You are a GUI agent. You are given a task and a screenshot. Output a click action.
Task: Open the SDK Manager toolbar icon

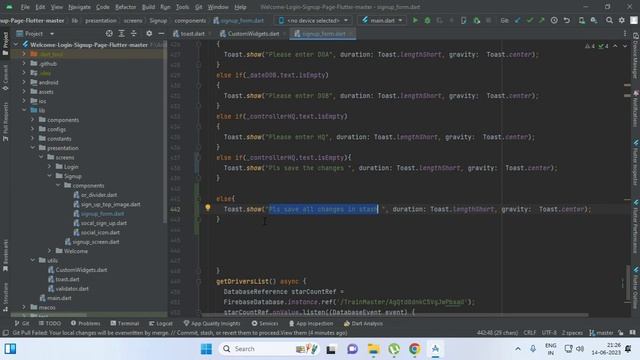[594, 20]
